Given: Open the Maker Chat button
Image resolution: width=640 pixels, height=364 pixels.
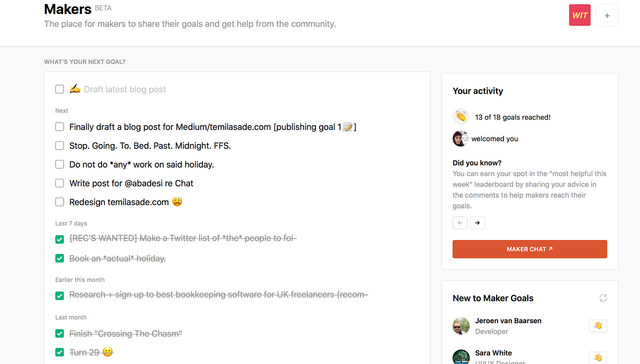Looking at the screenshot, I should (530, 249).
